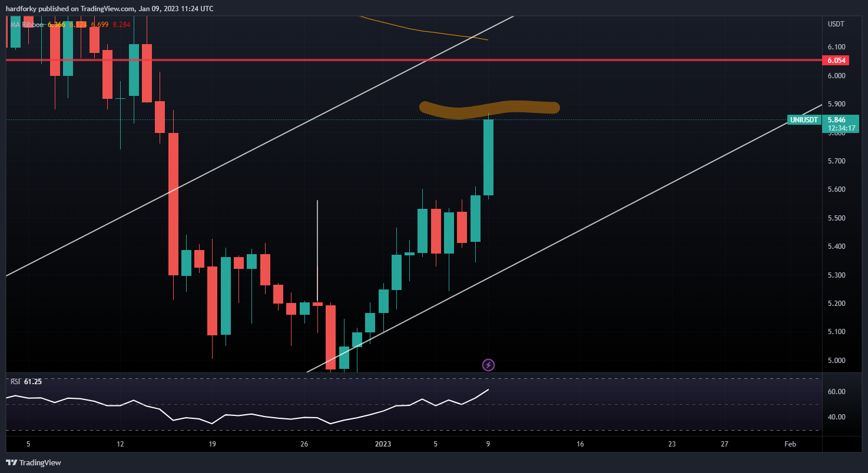868x473 pixels.
Task: Select the RSI indicator label
Action: coord(15,382)
